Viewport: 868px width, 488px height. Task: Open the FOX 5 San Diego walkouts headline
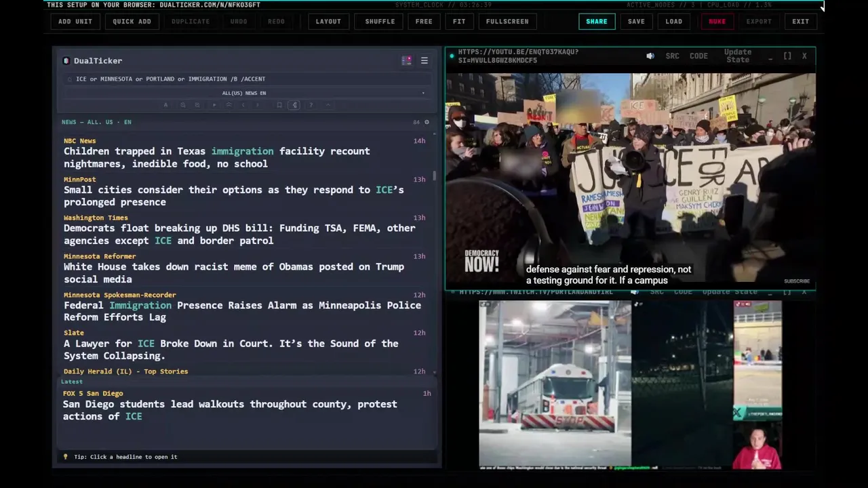(230, 410)
